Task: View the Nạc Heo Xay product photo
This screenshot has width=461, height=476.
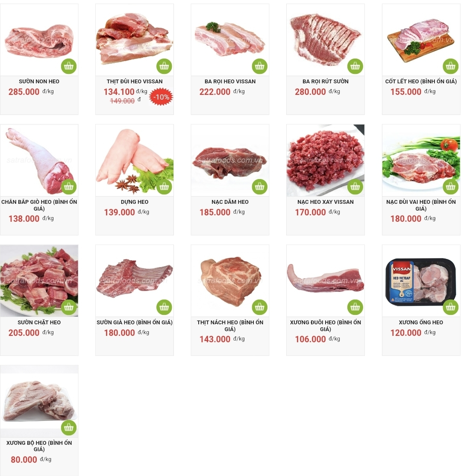Action: click(x=325, y=160)
